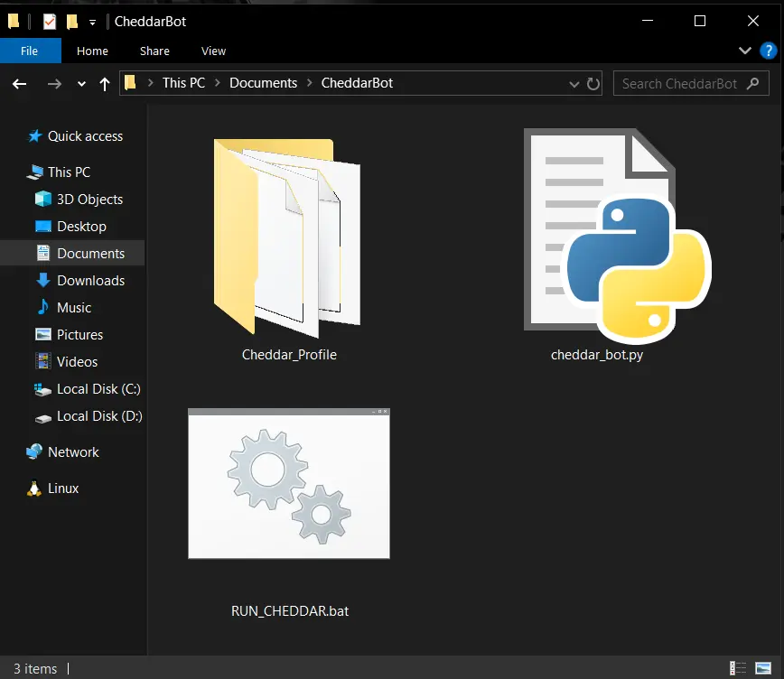Click This PC in the address path
The image size is (784, 679).
[183, 83]
